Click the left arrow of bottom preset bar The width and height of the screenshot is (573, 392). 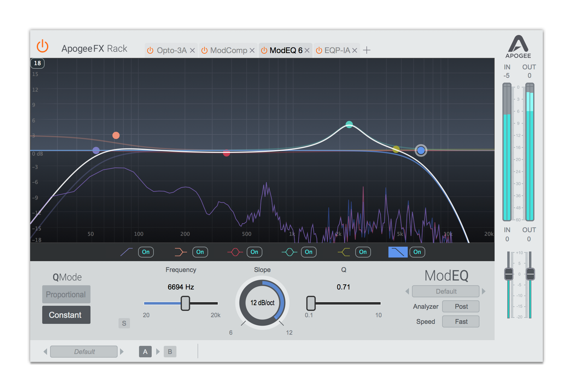45,351
